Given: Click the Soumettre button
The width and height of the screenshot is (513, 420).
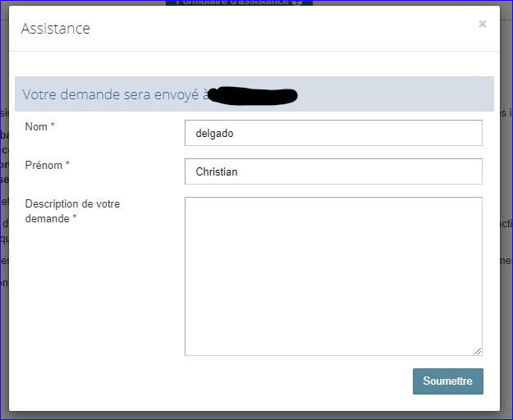Looking at the screenshot, I should coord(447,381).
